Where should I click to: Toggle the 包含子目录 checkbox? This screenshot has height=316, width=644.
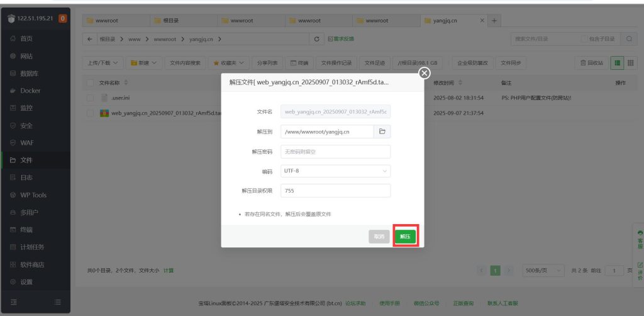point(584,39)
